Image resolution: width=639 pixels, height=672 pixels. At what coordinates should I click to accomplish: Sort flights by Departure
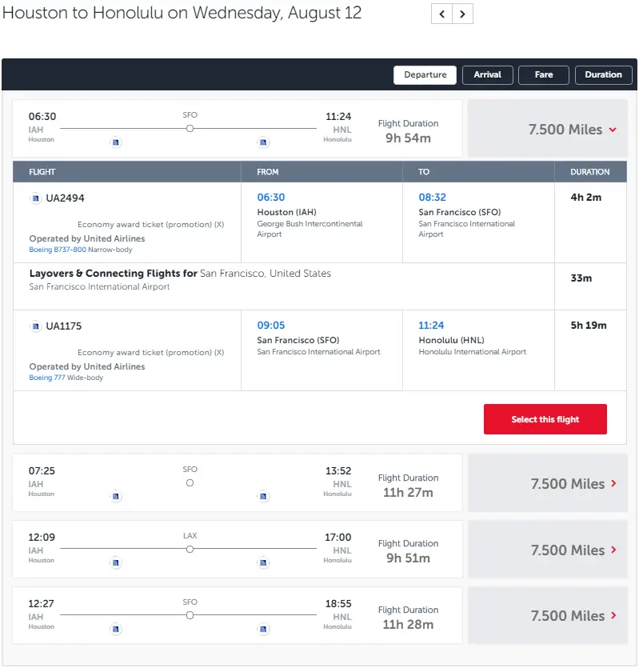point(425,74)
